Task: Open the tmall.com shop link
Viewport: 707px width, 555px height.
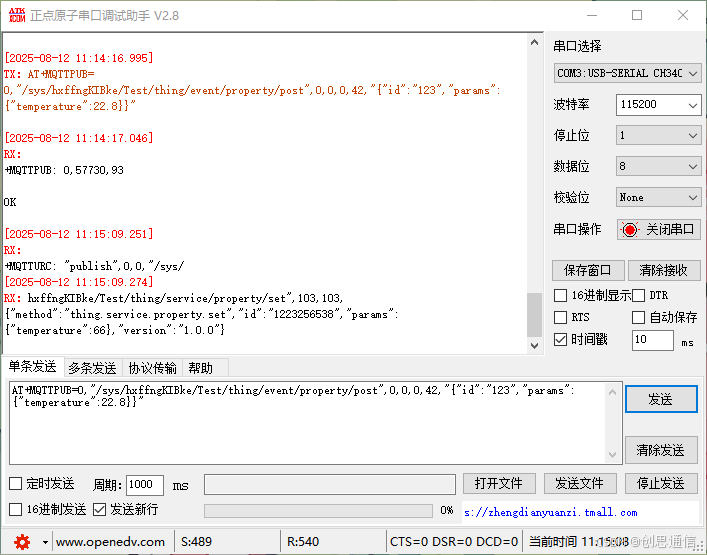Action: [551, 512]
